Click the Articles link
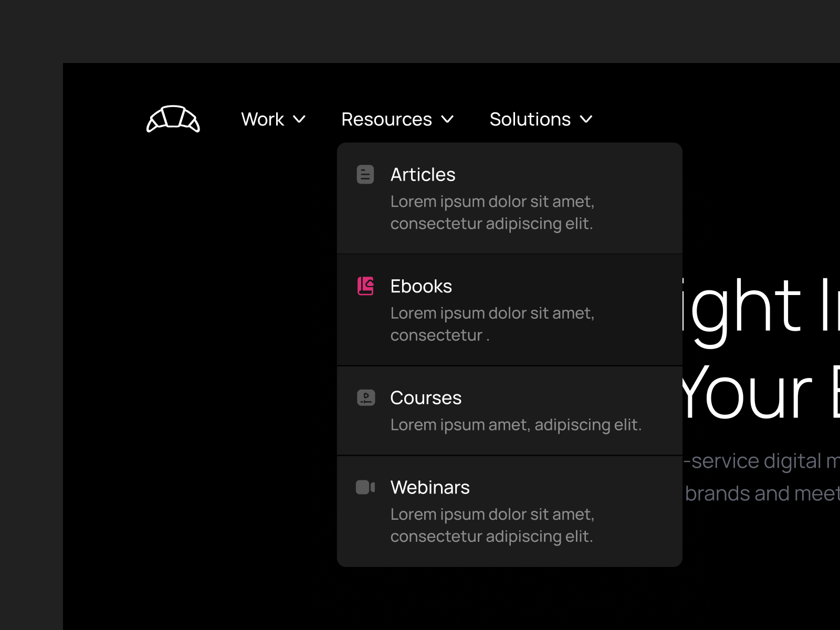Image resolution: width=840 pixels, height=630 pixels. click(x=423, y=174)
